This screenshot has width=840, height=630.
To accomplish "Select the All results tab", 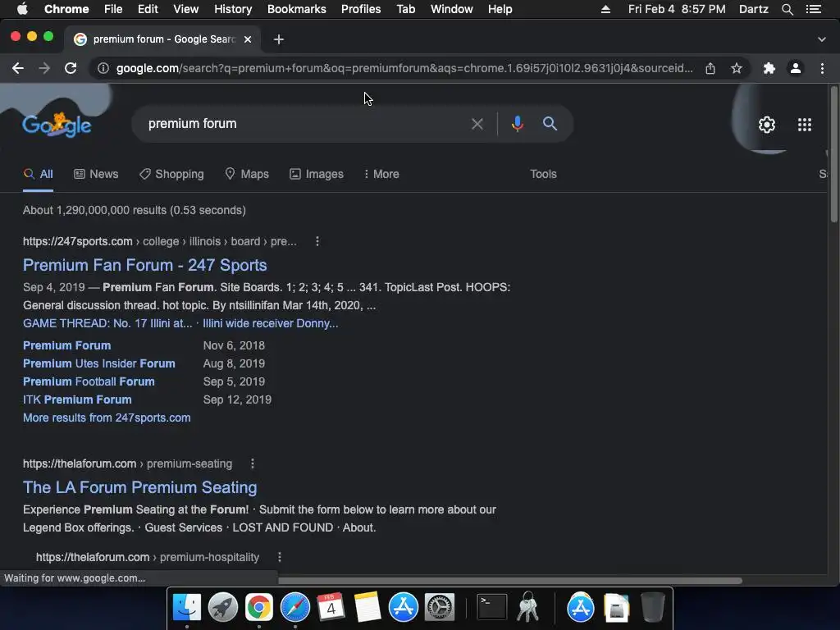I will (x=38, y=174).
